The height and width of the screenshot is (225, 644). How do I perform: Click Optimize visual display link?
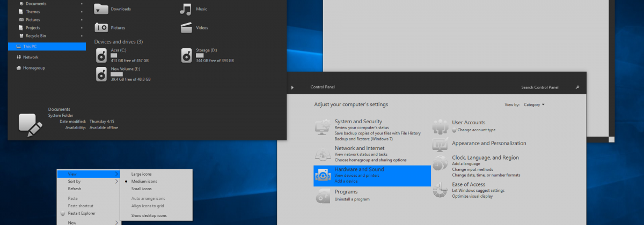coord(472,196)
